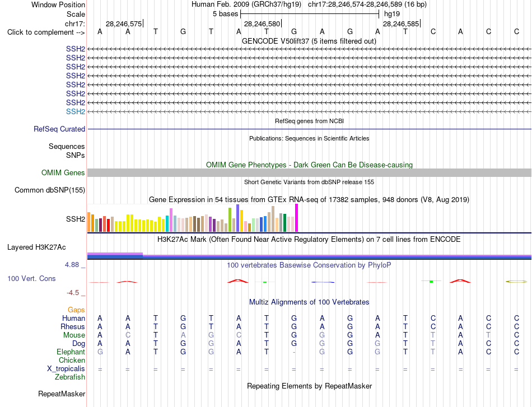Click 'Multiz Alignments of 100 Vertebrates' title
This screenshot has width=532, height=407.
309,302
